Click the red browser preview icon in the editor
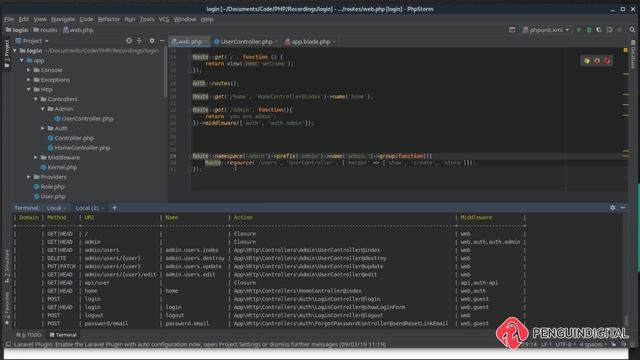The image size is (640, 360). tap(607, 61)
